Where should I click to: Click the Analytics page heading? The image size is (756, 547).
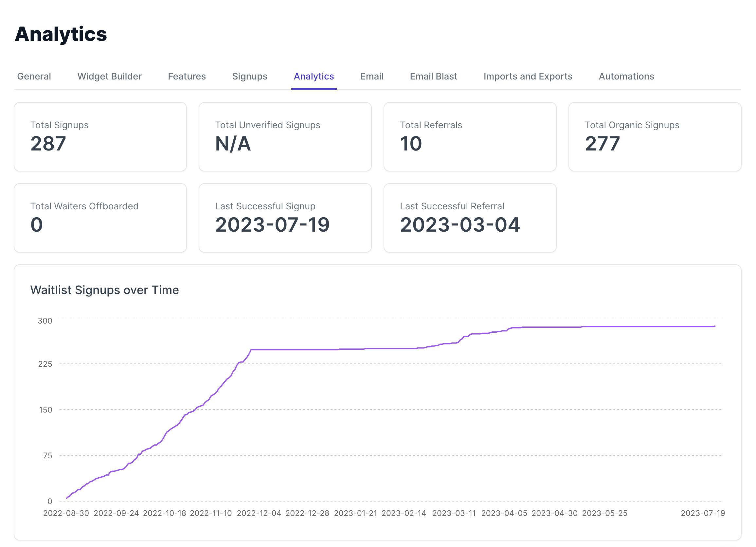pos(61,34)
